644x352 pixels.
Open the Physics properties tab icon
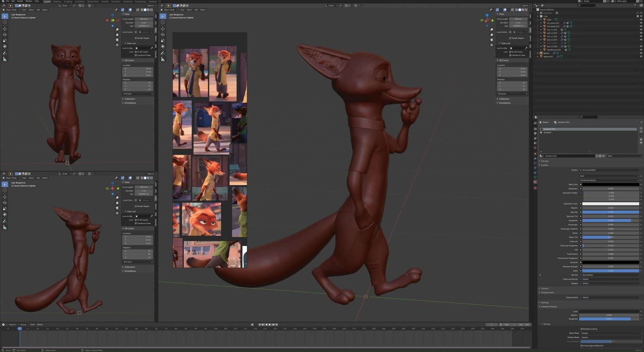click(535, 168)
